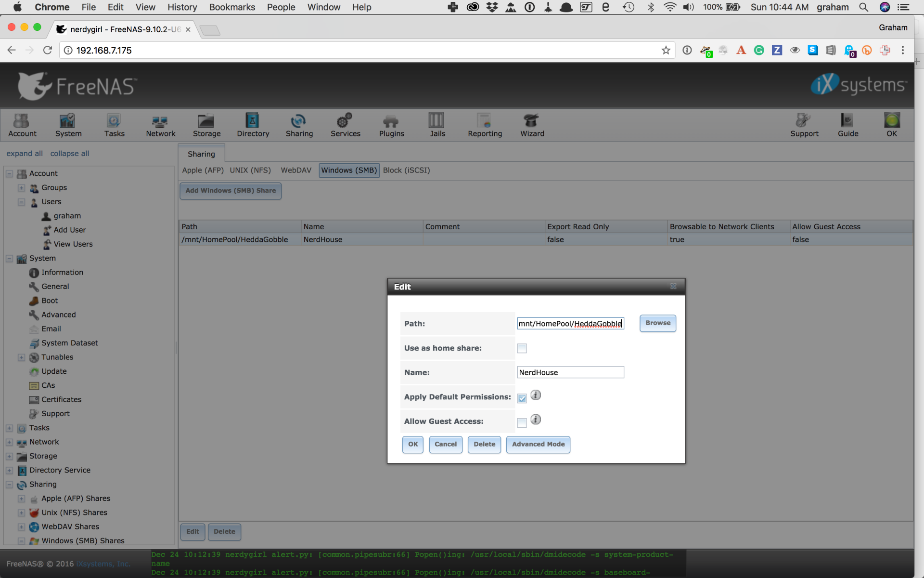
Task: Click the collapse all link
Action: click(x=70, y=154)
